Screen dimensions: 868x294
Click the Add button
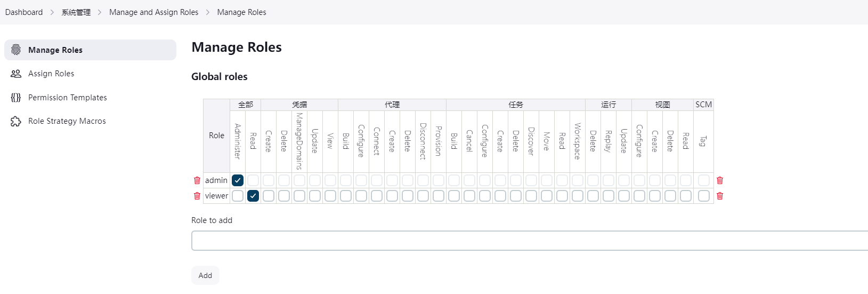click(205, 275)
